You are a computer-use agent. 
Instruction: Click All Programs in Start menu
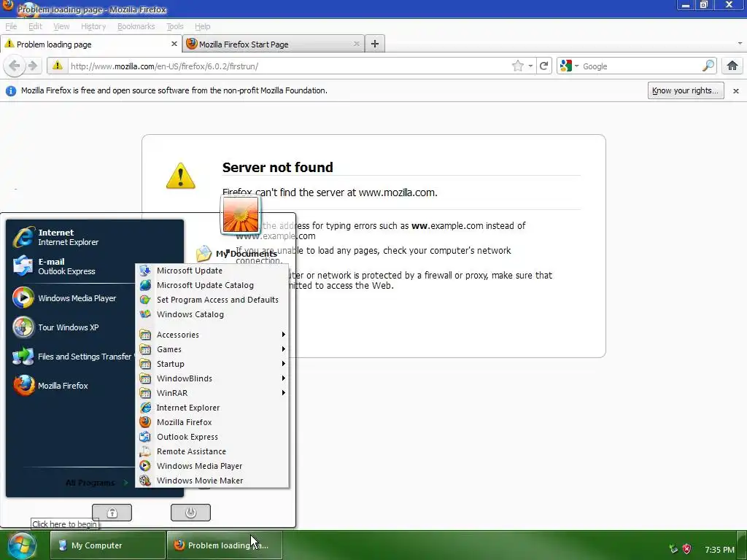click(x=97, y=483)
